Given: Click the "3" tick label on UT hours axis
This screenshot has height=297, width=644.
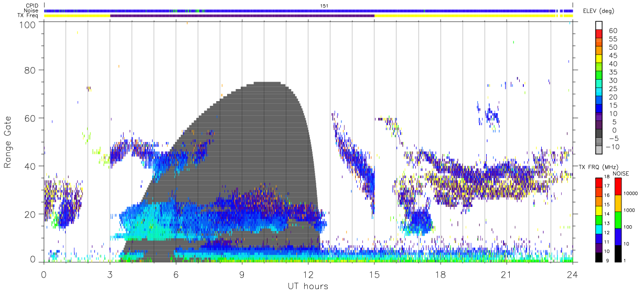Looking at the screenshot, I should [x=110, y=274].
